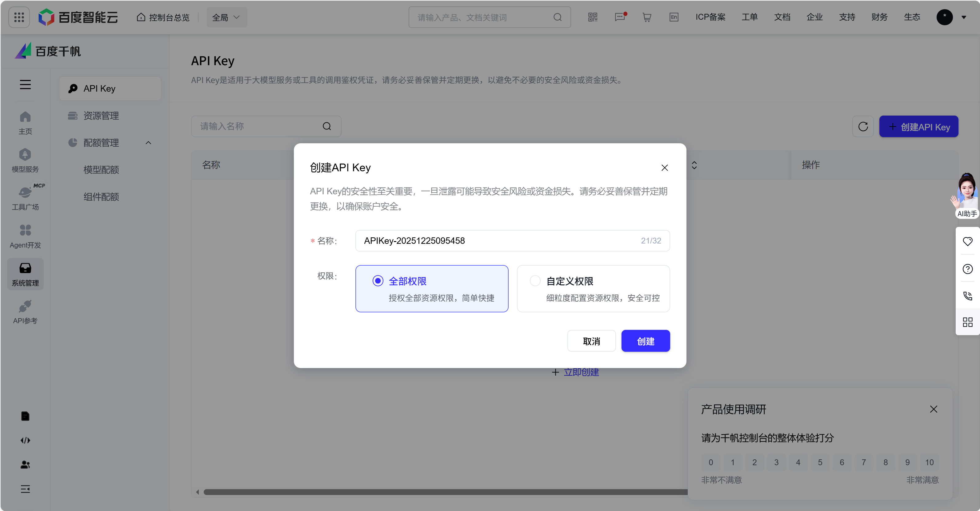Screen dimensions: 980x511
Task: Open API参考 from the sidebar
Action: [x=25, y=311]
